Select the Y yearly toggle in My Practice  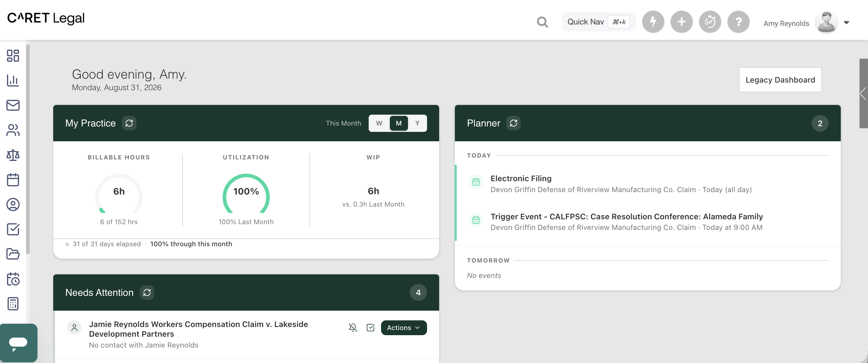coord(417,123)
